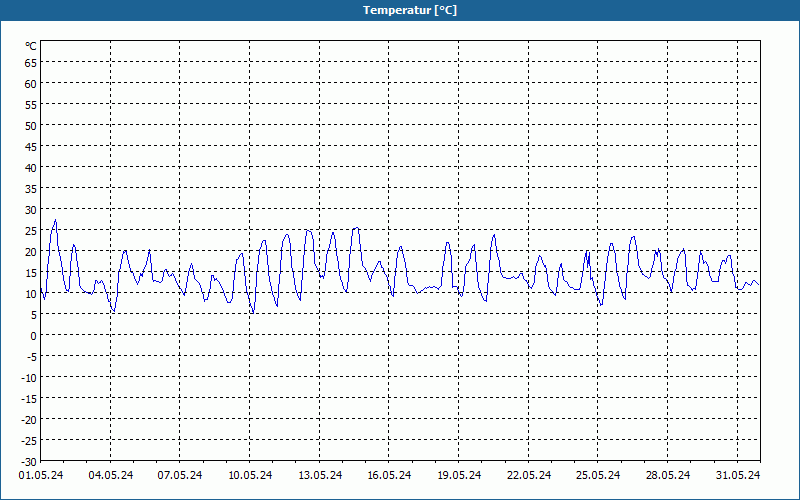Click the 28.05.24 date label

667,475
